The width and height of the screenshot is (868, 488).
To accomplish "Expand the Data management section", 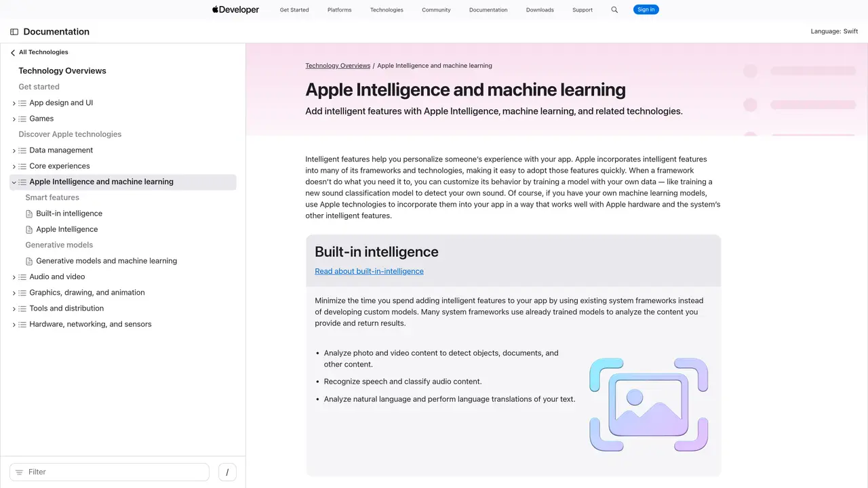I will click(x=14, y=151).
